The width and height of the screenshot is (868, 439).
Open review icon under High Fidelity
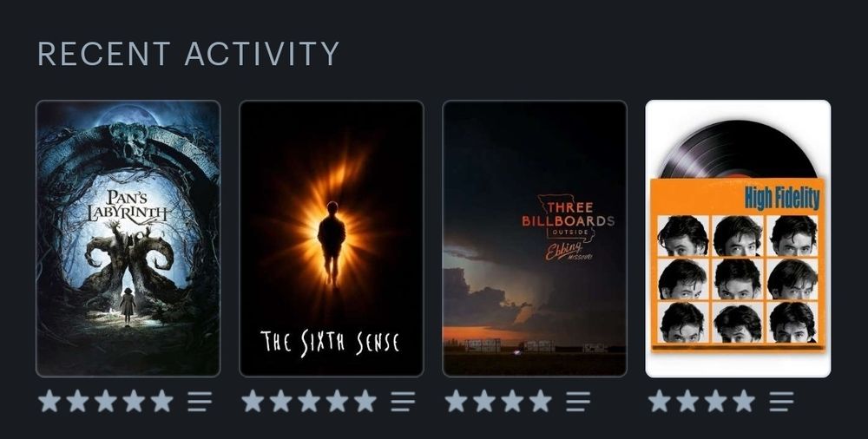click(781, 402)
